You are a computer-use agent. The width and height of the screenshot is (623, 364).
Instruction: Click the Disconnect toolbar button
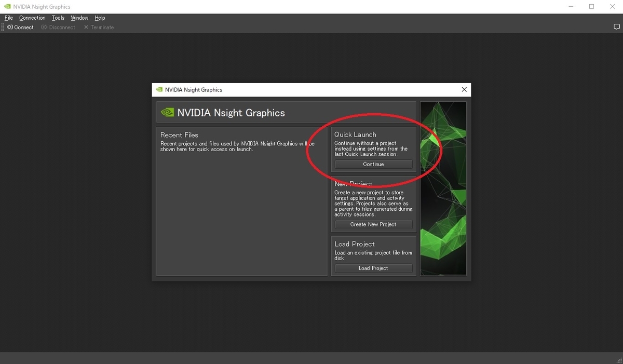click(58, 27)
